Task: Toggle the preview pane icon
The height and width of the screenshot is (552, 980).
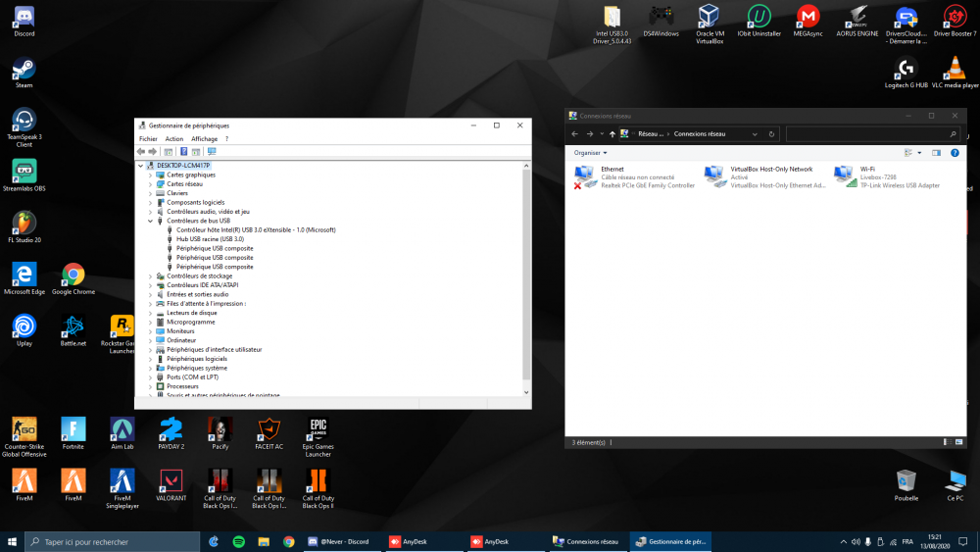Action: [936, 153]
